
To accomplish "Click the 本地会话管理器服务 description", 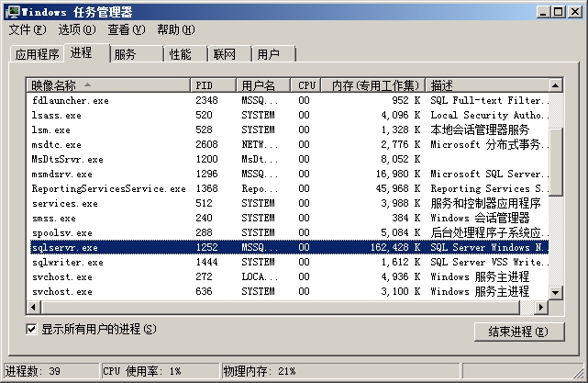I will point(480,130).
